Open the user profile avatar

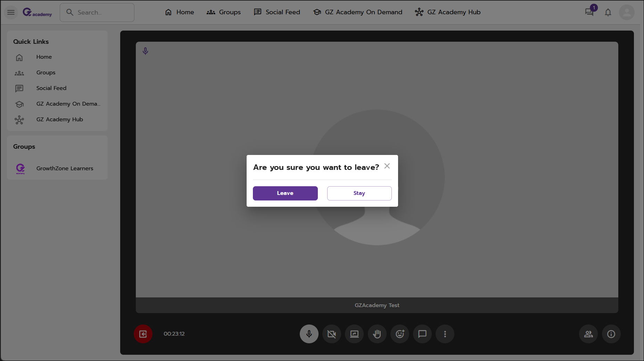point(627,13)
